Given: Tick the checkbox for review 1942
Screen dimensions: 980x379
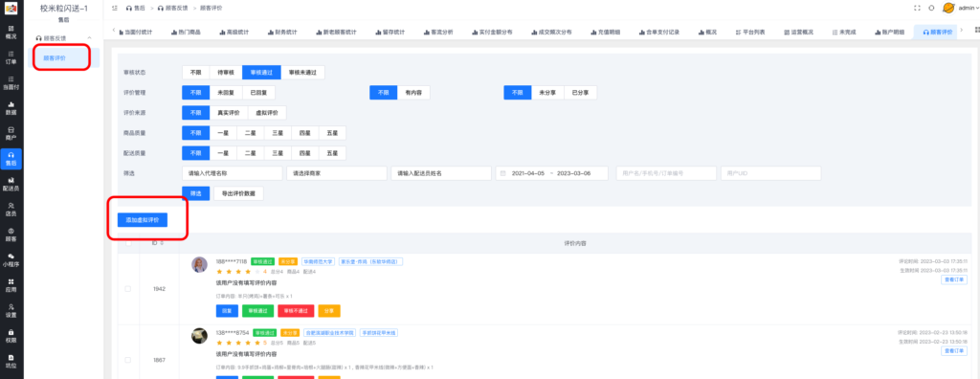Looking at the screenshot, I should (x=128, y=288).
